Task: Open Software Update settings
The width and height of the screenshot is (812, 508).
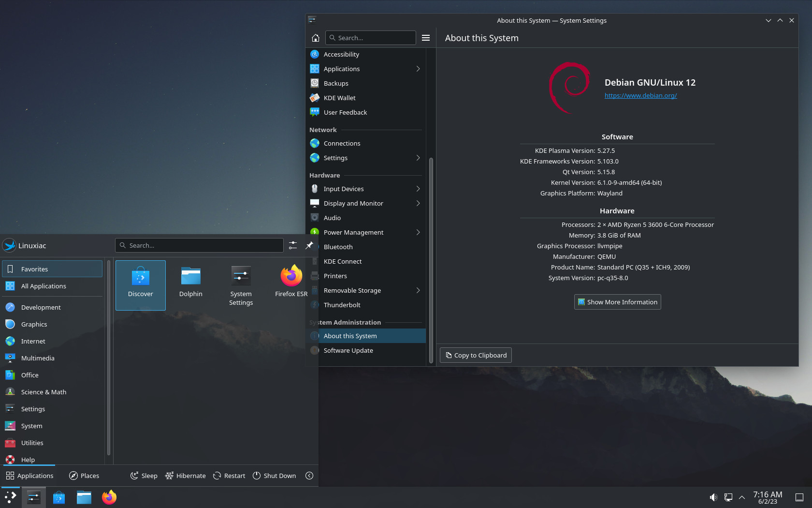Action: [x=372, y=350]
